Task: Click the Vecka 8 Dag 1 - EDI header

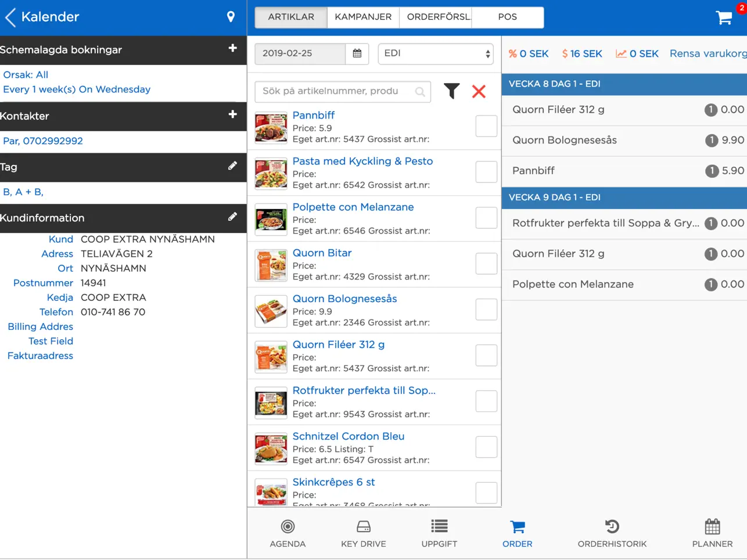Action: pos(624,84)
